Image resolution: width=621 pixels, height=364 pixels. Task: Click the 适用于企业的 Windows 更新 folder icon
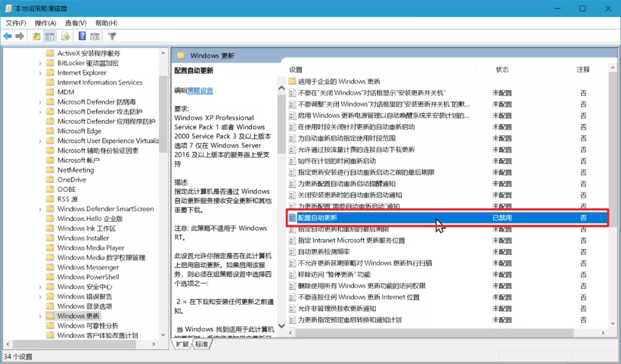point(292,81)
